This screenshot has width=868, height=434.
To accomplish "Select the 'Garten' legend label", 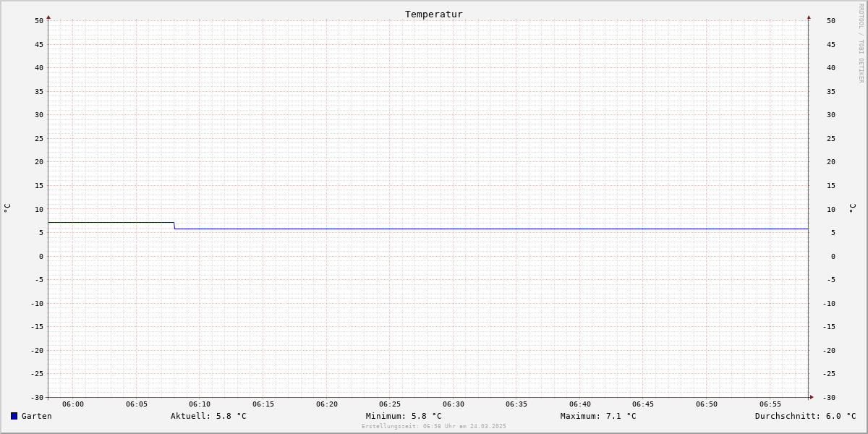I will tap(37, 416).
